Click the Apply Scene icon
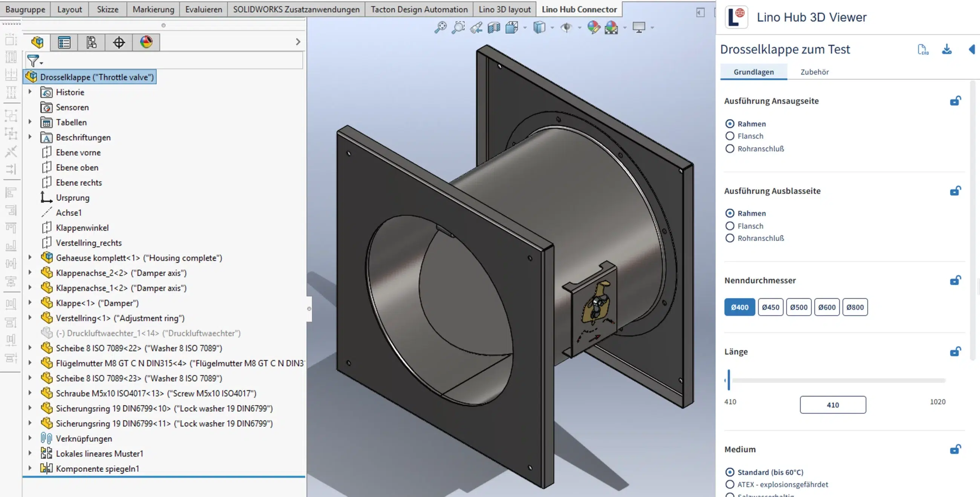980x497 pixels. (x=611, y=27)
